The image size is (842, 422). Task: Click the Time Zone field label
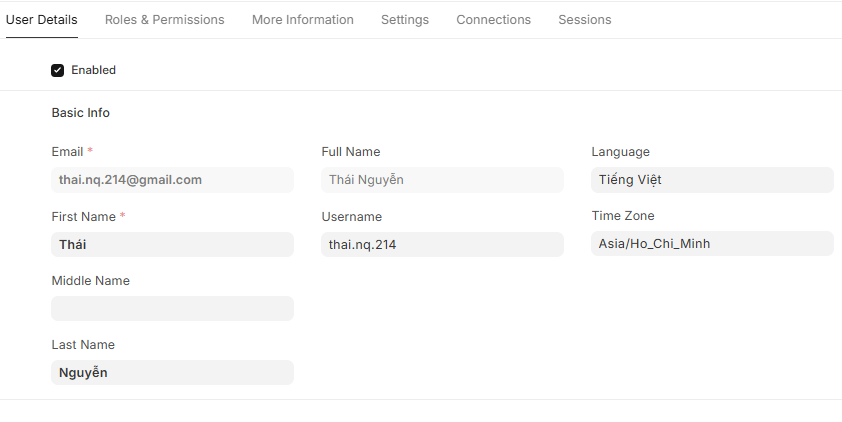point(622,216)
